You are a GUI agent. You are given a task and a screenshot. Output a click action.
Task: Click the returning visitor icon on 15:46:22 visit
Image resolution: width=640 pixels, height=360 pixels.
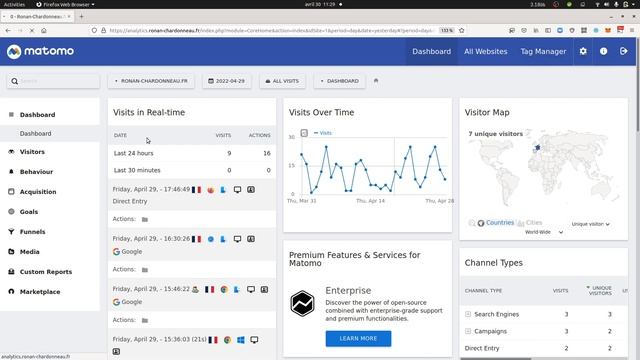click(196, 289)
